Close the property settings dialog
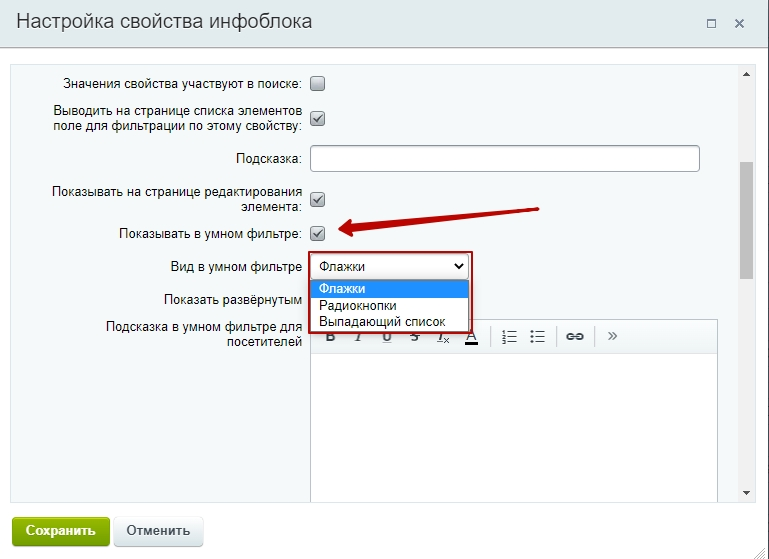 [x=739, y=24]
